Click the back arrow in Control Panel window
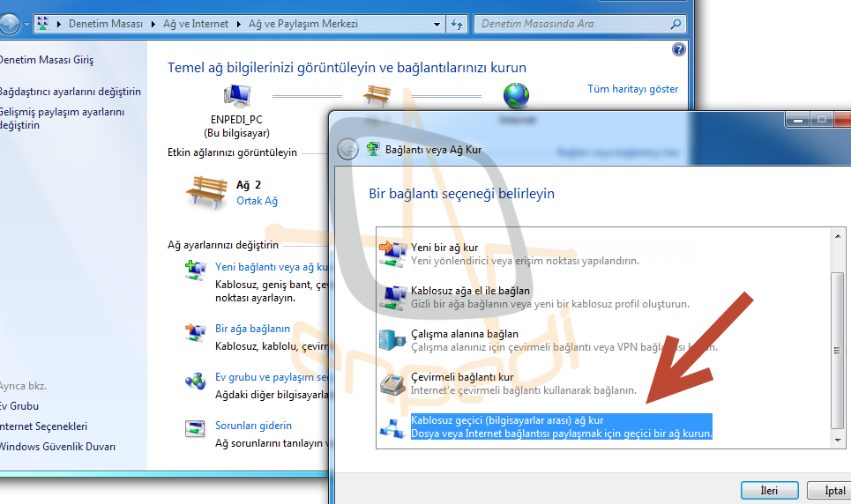Viewport: 851px width, 504px height. (8, 24)
